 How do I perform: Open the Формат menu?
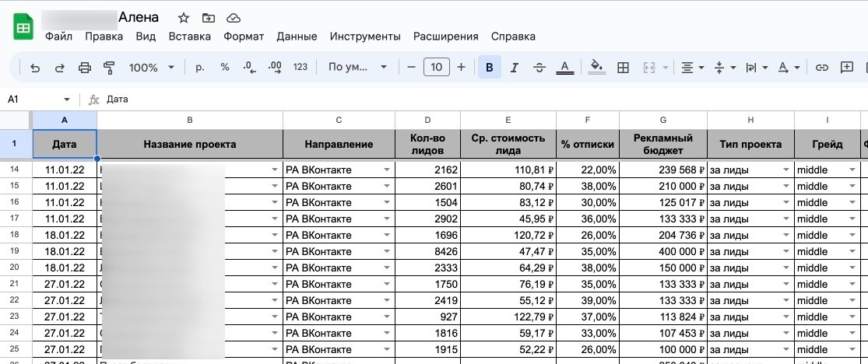pos(244,37)
